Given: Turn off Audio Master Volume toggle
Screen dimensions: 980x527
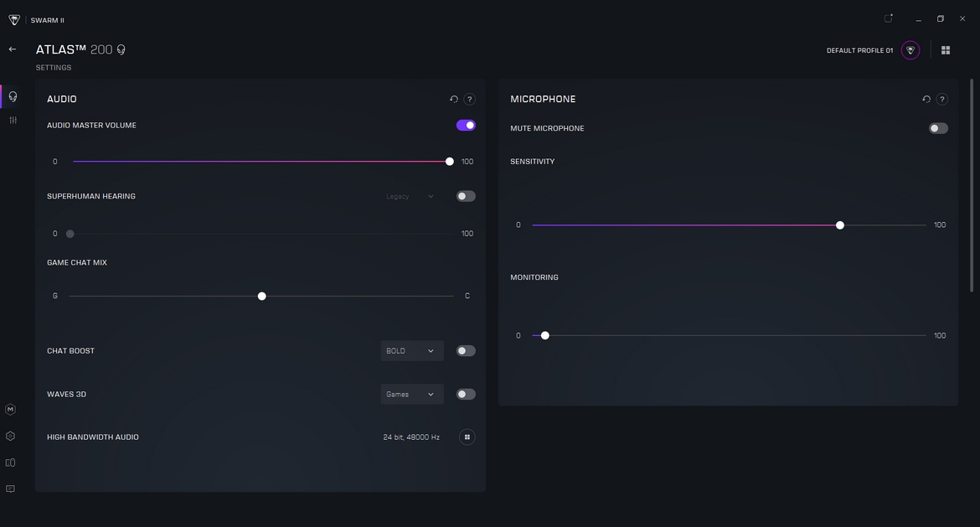Looking at the screenshot, I should [466, 126].
